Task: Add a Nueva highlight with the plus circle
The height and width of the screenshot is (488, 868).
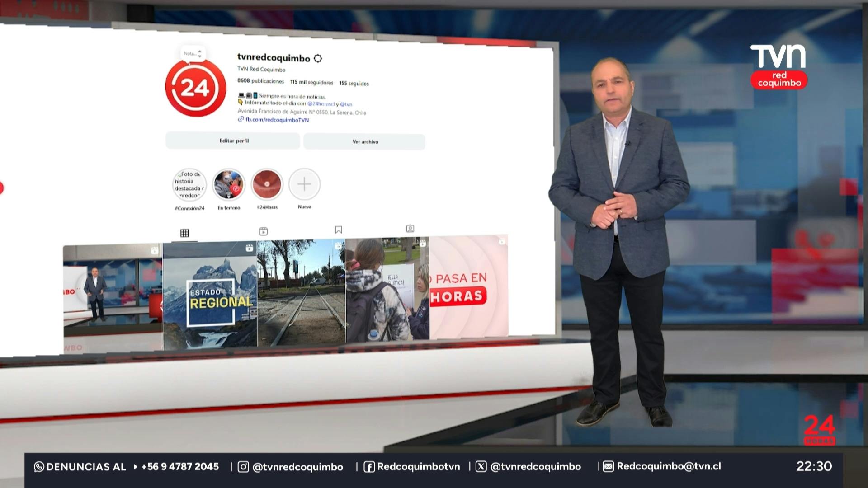Action: [x=304, y=184]
